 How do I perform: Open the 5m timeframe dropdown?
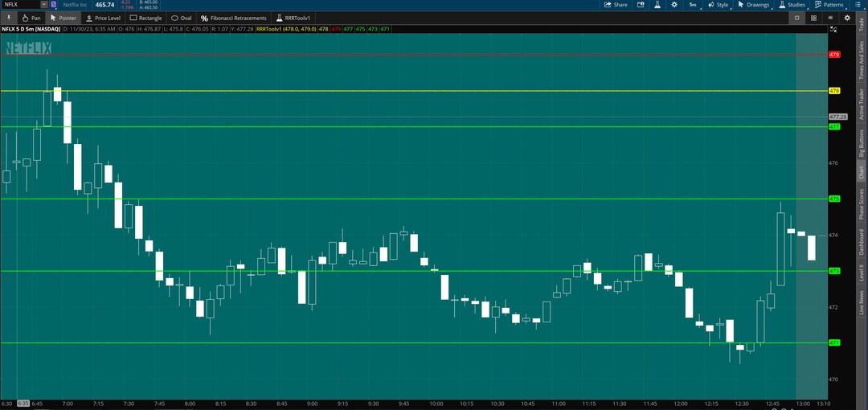click(694, 5)
